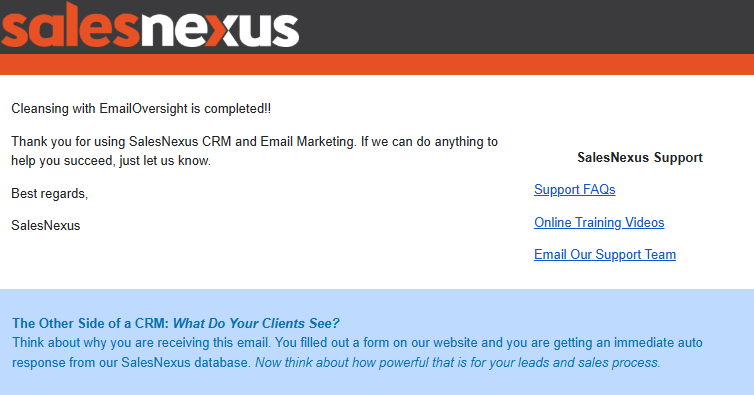Click the SalesNexus Support heading
The height and width of the screenshot is (395, 754).
(640, 157)
